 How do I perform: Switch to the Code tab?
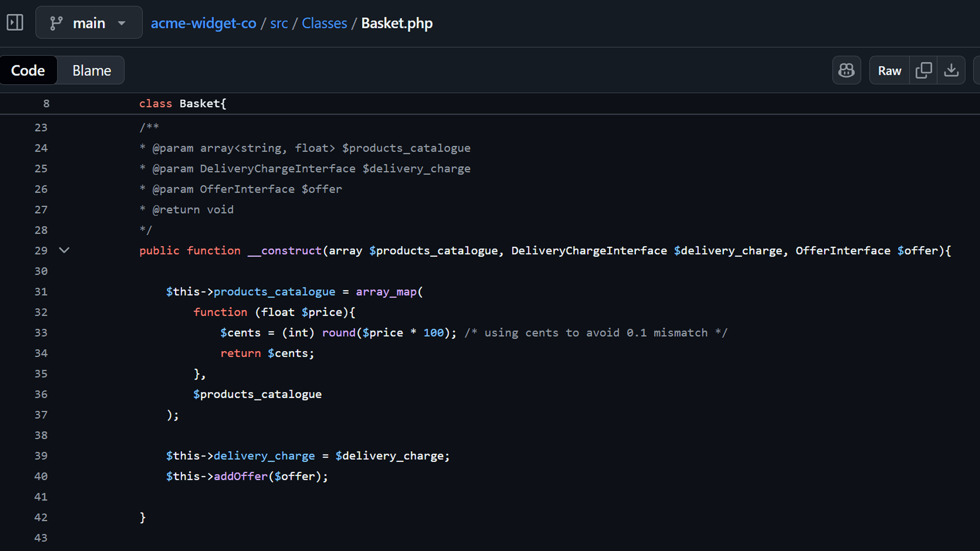[28, 70]
